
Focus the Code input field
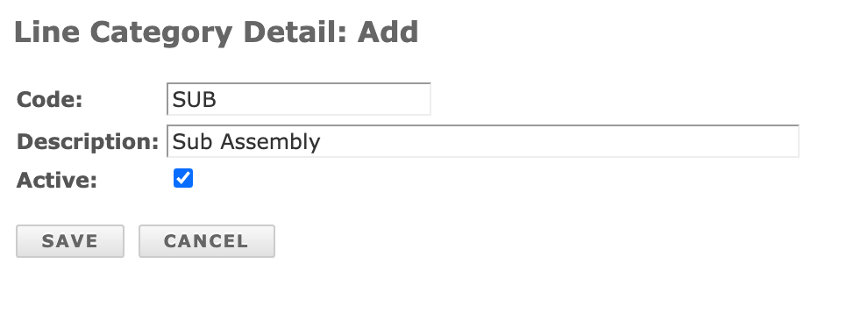(298, 99)
